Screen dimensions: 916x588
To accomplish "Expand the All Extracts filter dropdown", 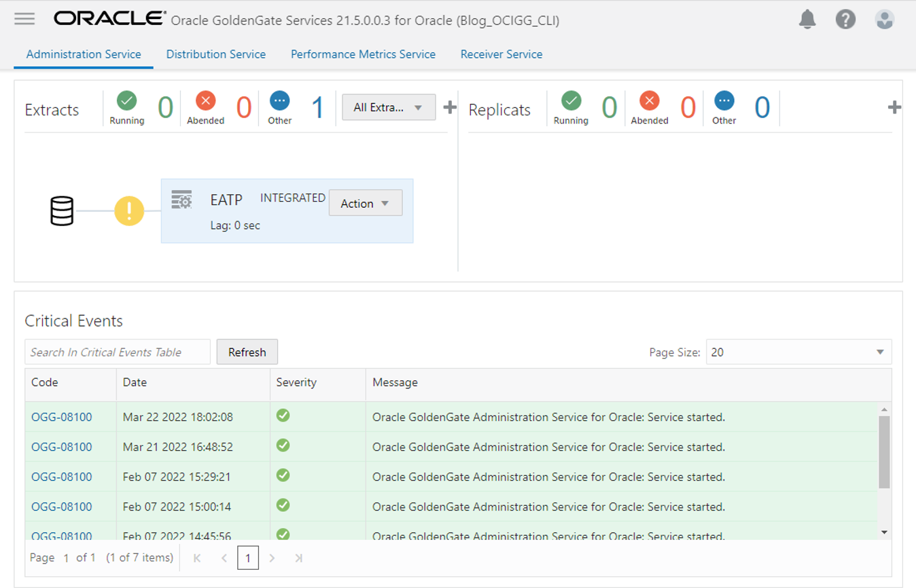I will coord(389,107).
